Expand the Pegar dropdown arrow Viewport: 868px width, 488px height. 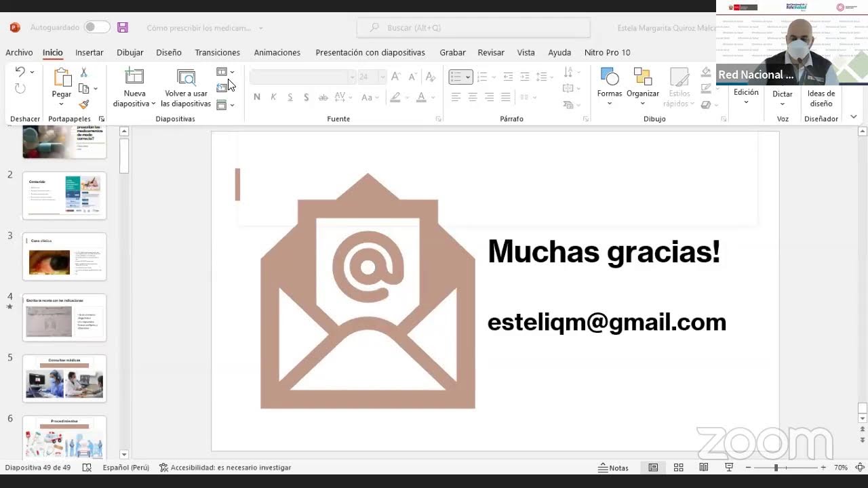coord(61,104)
